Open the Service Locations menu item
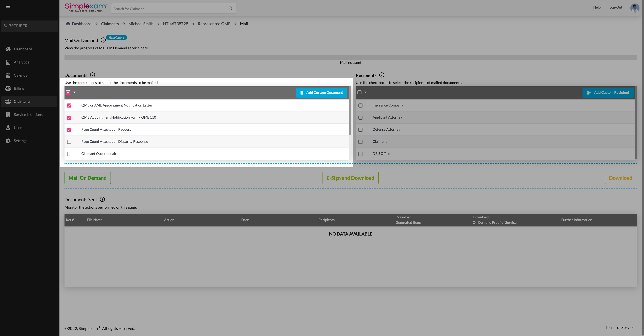 pyautogui.click(x=28, y=115)
